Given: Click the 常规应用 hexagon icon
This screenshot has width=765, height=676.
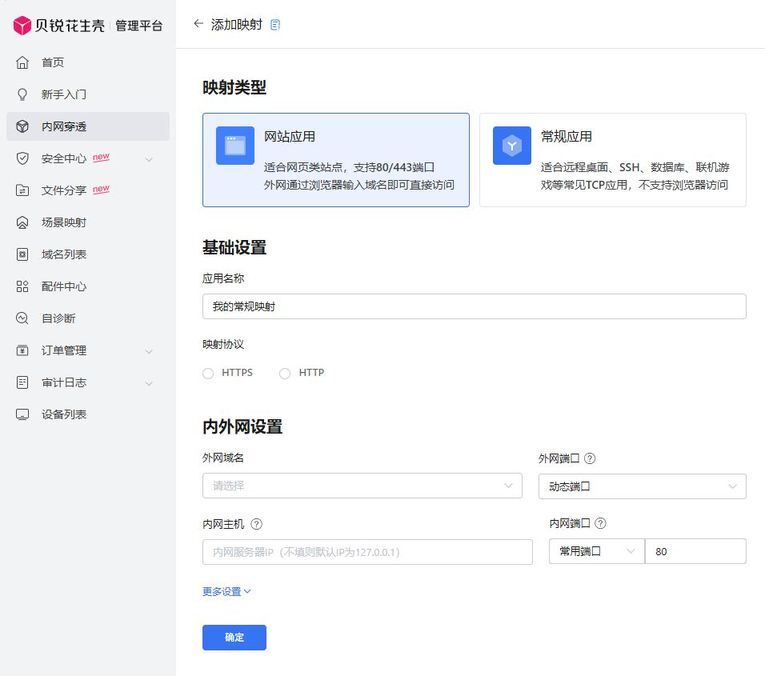Looking at the screenshot, I should [x=512, y=146].
